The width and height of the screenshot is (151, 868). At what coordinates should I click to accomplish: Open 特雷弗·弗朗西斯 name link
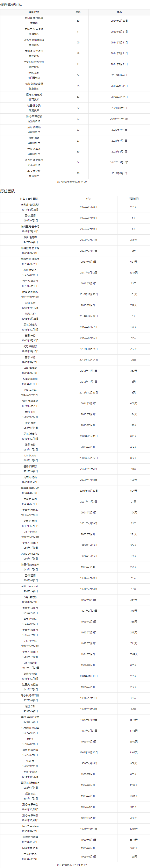click(x=30, y=488)
